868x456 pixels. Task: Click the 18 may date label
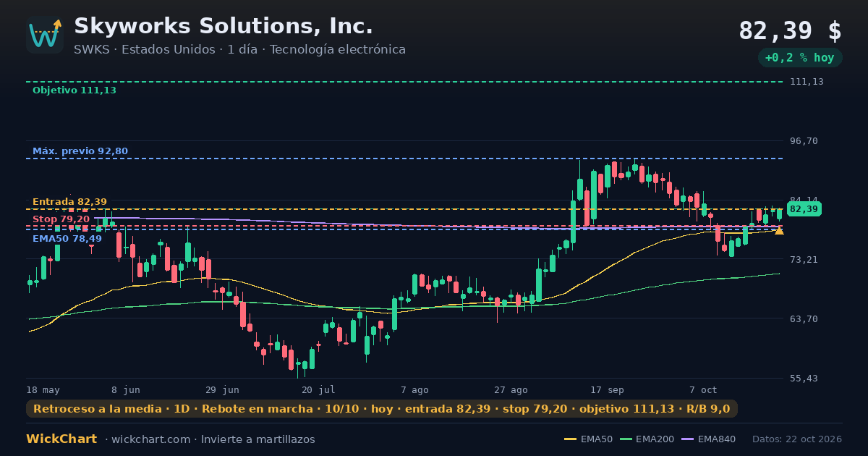click(x=43, y=389)
